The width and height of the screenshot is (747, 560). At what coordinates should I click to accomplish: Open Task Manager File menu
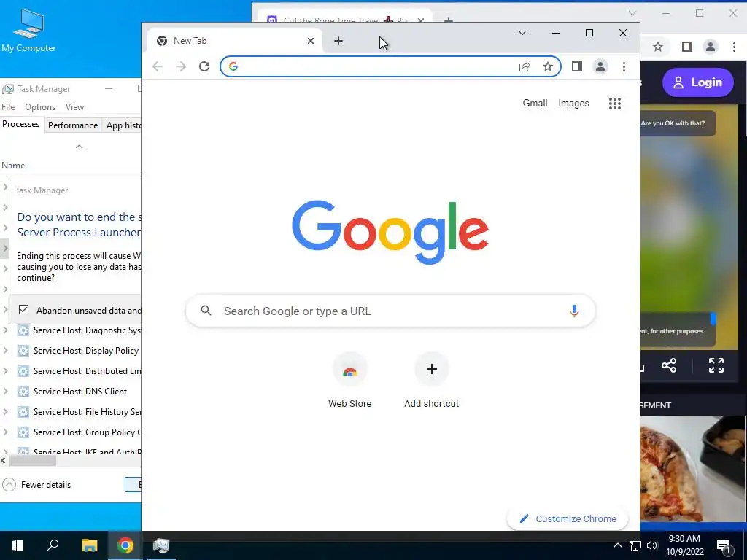(8, 107)
